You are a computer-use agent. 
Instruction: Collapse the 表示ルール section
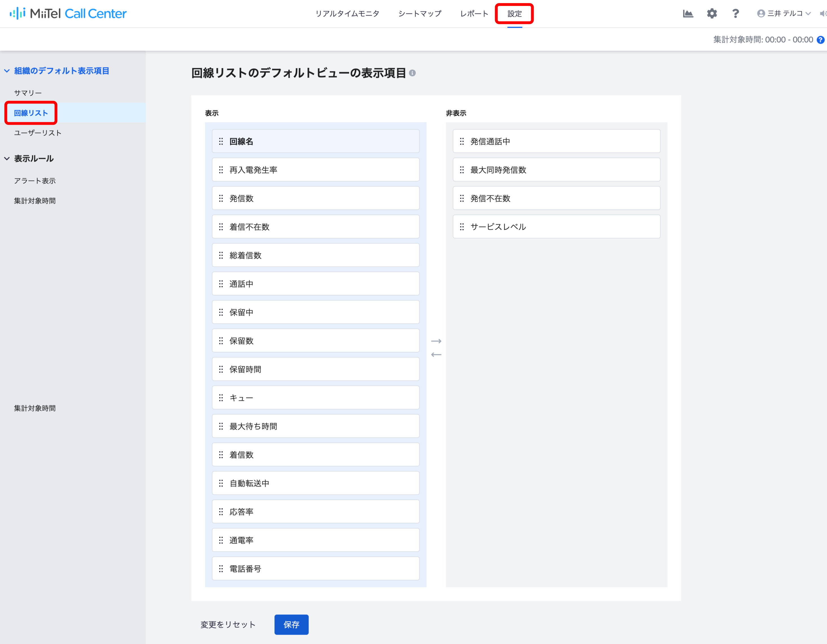click(x=7, y=159)
